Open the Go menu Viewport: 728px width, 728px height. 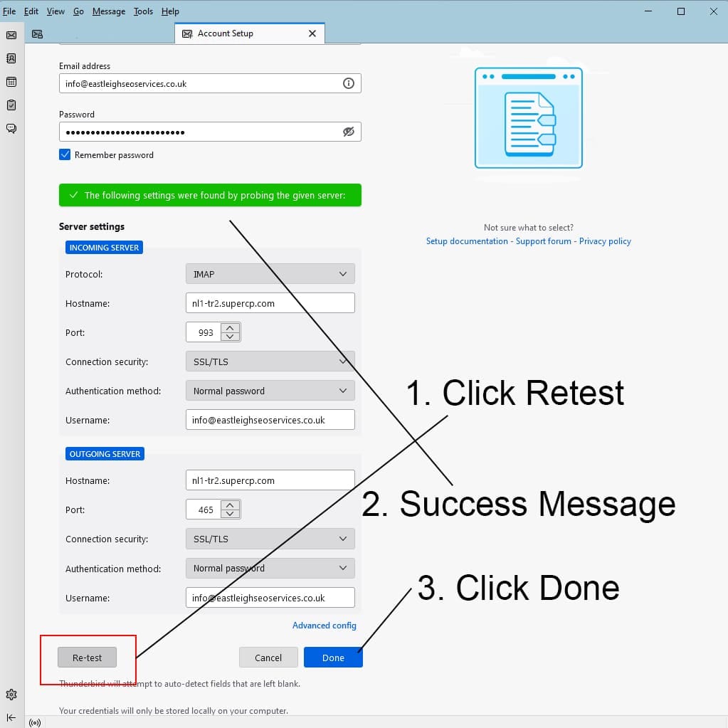coord(78,11)
